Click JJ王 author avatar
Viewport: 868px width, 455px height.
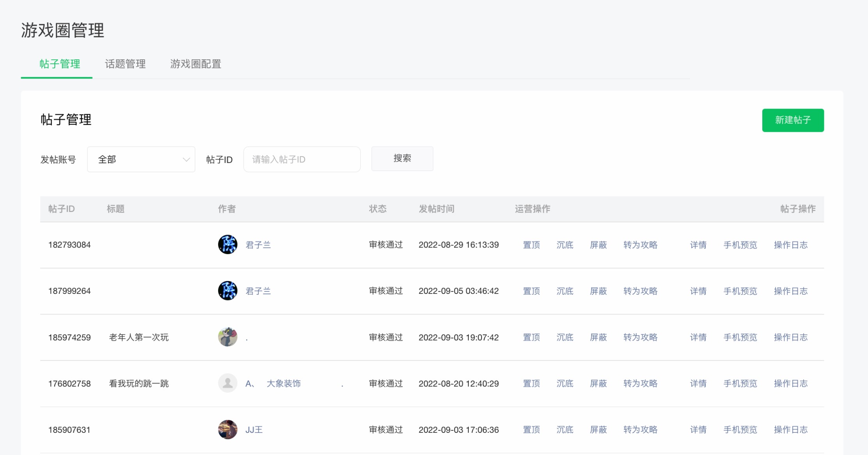point(228,430)
